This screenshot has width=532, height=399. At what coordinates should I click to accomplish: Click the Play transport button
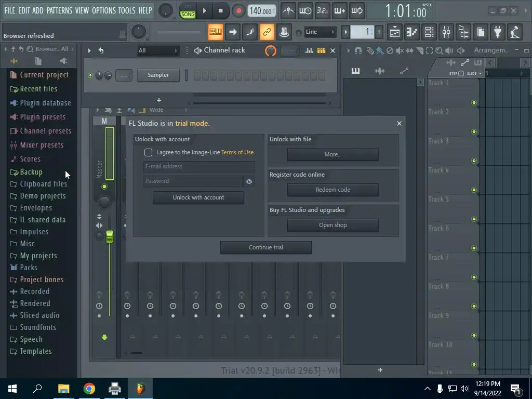pos(204,11)
